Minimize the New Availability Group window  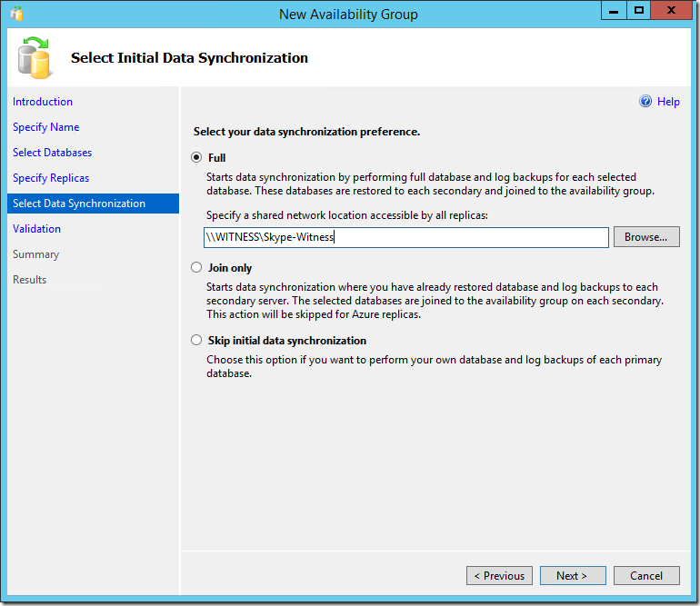(x=614, y=10)
